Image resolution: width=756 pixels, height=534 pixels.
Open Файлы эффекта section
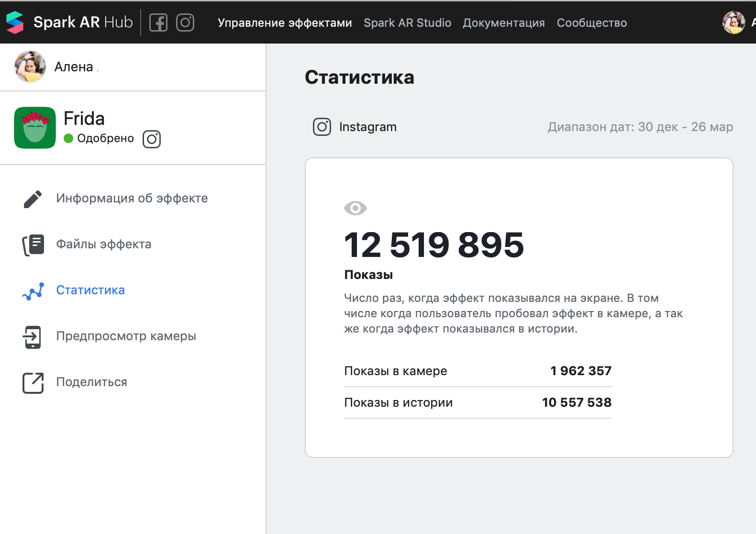tap(104, 244)
